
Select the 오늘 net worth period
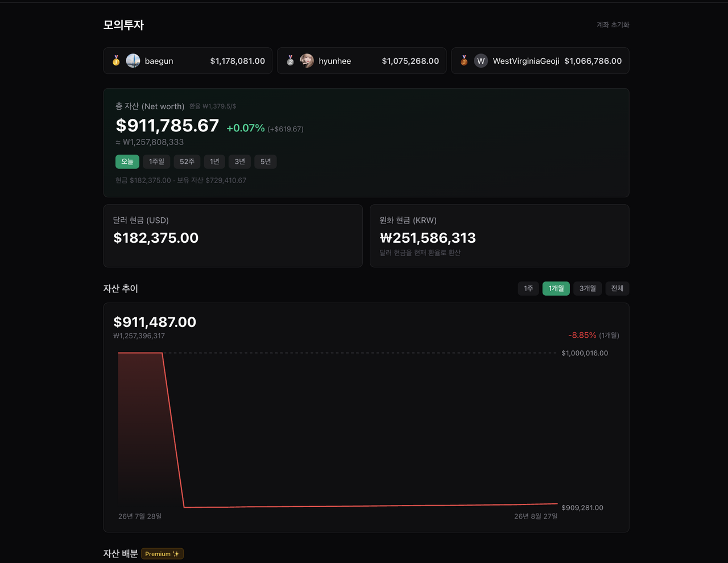[x=127, y=162]
